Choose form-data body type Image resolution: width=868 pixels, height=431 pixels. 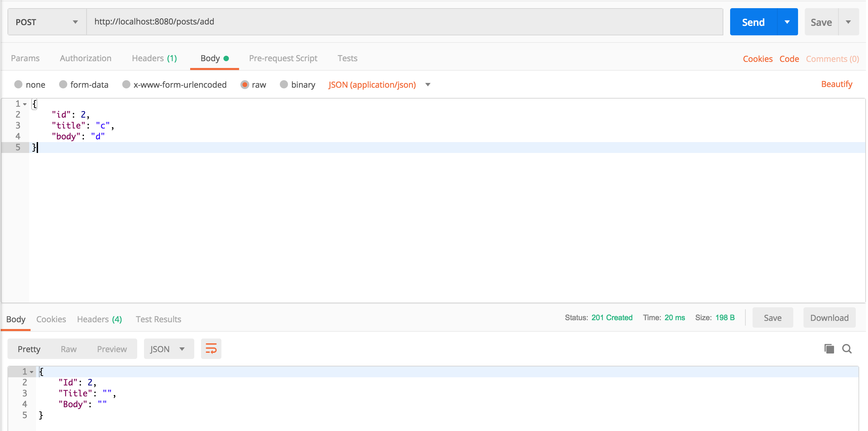pyautogui.click(x=63, y=84)
